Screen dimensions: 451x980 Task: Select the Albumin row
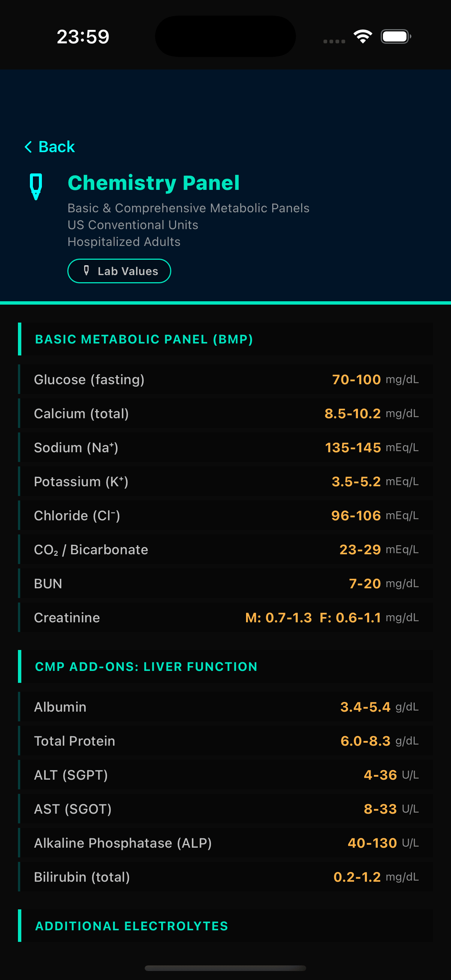point(225,707)
